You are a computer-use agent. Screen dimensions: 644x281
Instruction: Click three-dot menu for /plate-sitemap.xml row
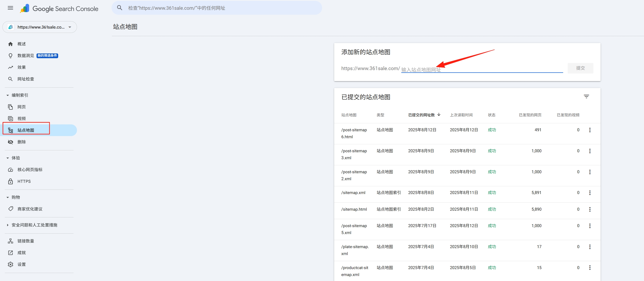[590, 247]
